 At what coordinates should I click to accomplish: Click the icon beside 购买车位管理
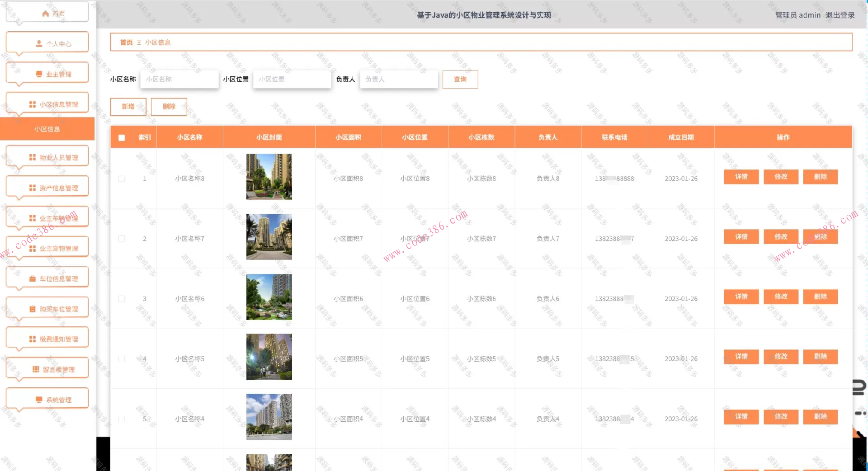(32, 309)
